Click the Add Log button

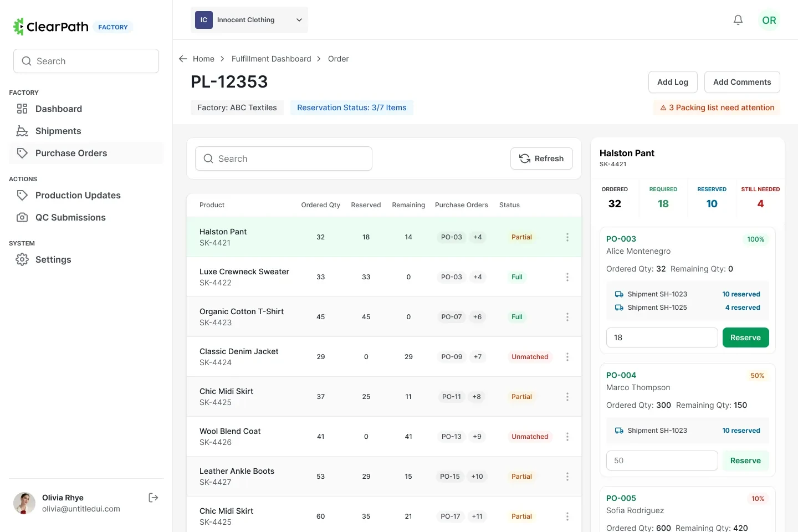point(673,82)
